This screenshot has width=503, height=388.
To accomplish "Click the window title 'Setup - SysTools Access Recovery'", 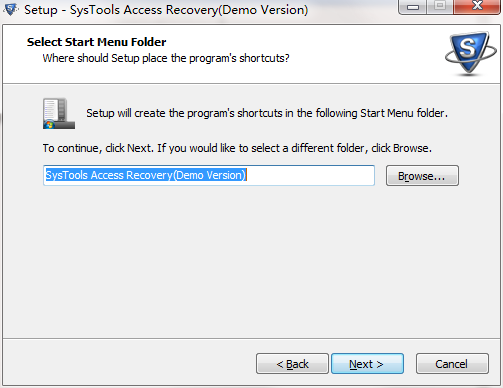I will click(166, 10).
